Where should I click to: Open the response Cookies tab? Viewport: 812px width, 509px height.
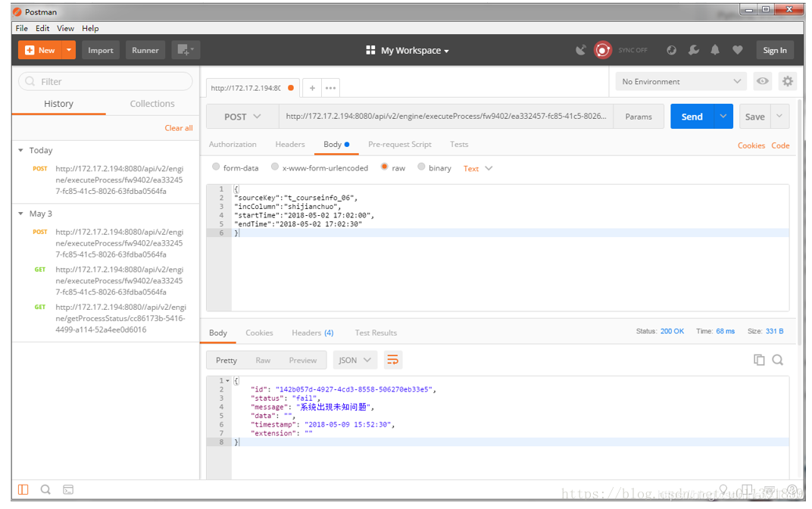pos(259,333)
